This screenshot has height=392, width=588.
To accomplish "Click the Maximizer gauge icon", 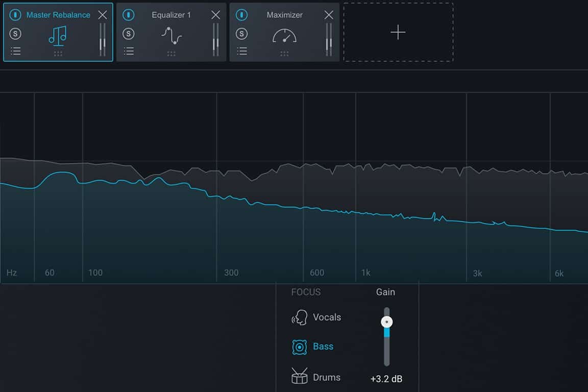I will click(284, 35).
